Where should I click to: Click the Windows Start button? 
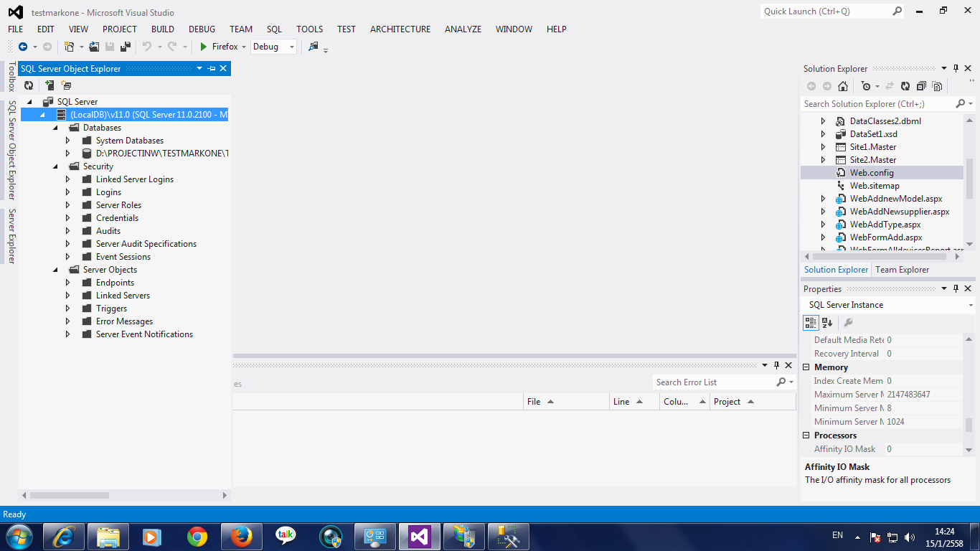(18, 537)
